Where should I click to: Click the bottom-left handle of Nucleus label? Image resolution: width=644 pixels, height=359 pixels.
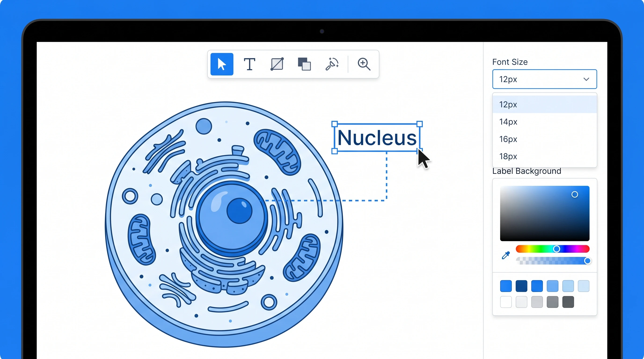pyautogui.click(x=334, y=151)
